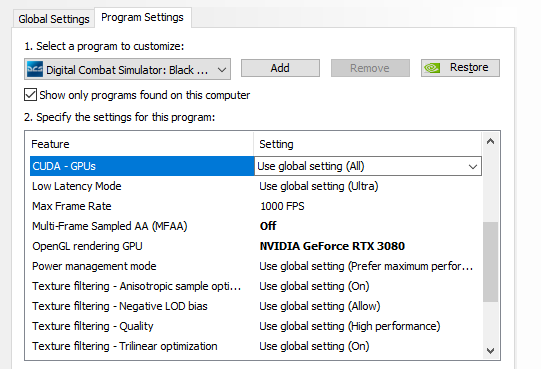Viewport: 541px width, 369px height.
Task: Click the settings list scrollbar thumb
Action: [490, 262]
